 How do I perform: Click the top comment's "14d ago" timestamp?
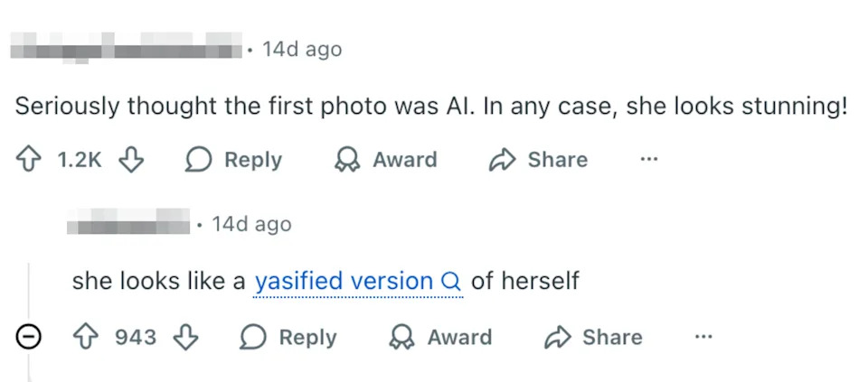pos(302,49)
